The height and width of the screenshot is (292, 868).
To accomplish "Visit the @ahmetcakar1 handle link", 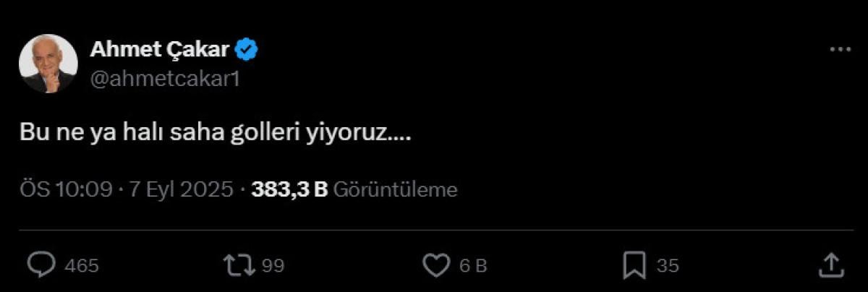I will click(x=164, y=80).
